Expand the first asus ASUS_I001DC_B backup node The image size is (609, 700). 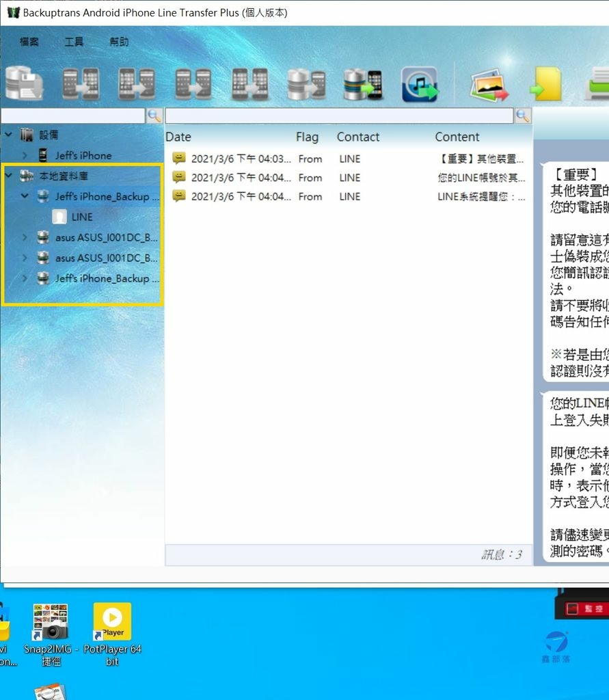click(x=25, y=237)
